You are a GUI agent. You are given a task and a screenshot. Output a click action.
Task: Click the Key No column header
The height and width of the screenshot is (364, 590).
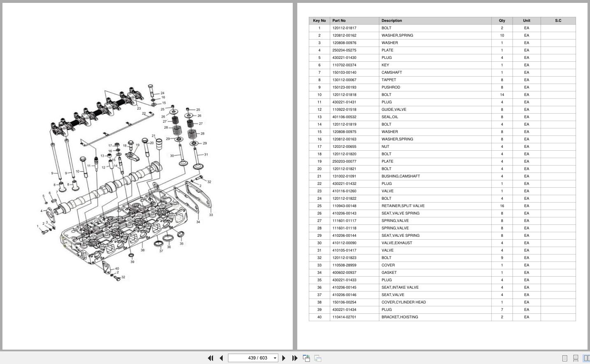coord(319,21)
